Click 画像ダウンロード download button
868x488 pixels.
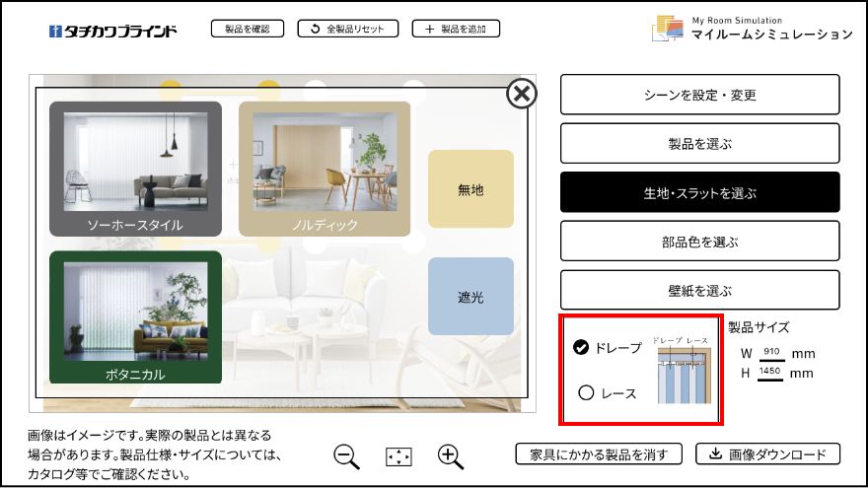(x=768, y=453)
